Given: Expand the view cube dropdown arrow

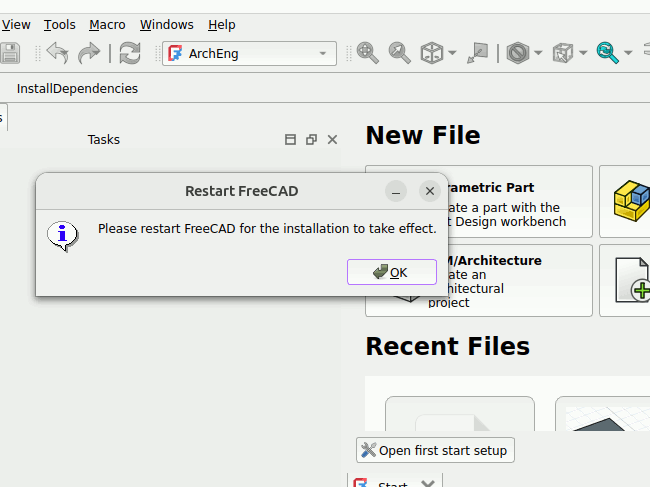Looking at the screenshot, I should point(453,53).
